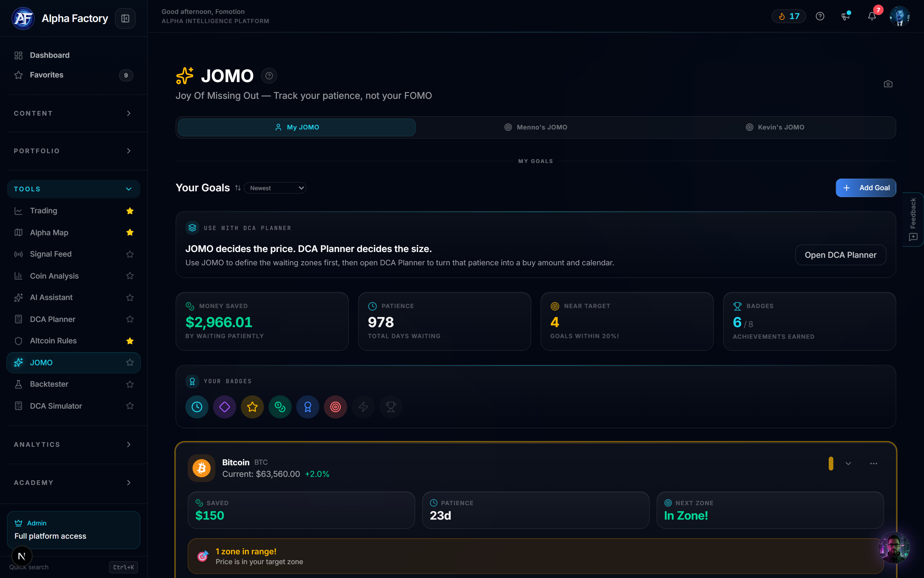
Task: Open the user profile avatar
Action: click(x=899, y=16)
